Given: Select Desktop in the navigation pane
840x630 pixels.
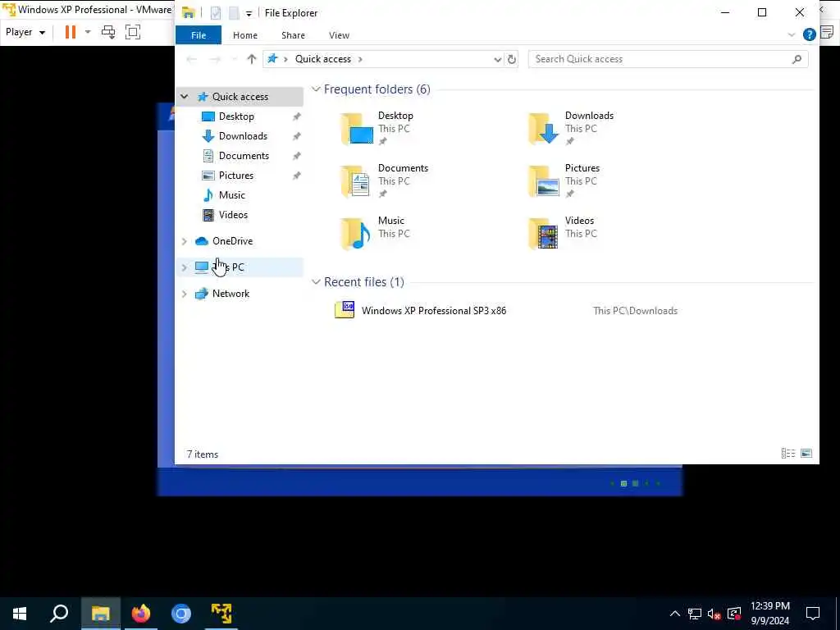Looking at the screenshot, I should pyautogui.click(x=236, y=116).
